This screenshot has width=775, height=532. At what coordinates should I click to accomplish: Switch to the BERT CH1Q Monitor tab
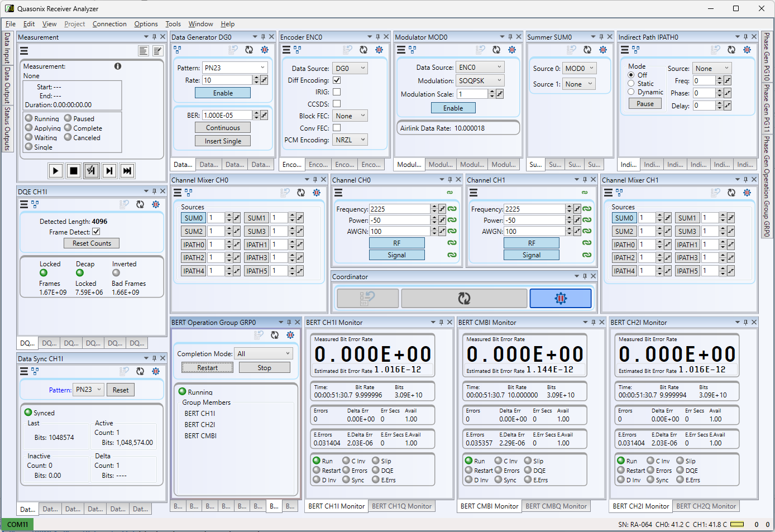[401, 506]
